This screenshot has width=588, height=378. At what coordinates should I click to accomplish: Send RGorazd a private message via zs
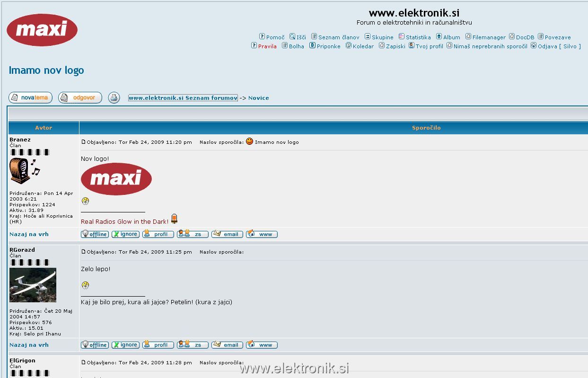(x=193, y=345)
